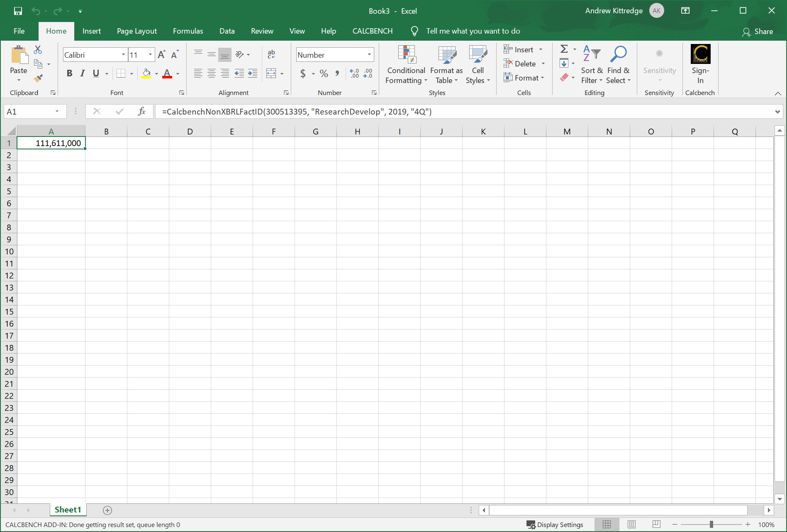Open Conditional Formatting menu

[406, 65]
